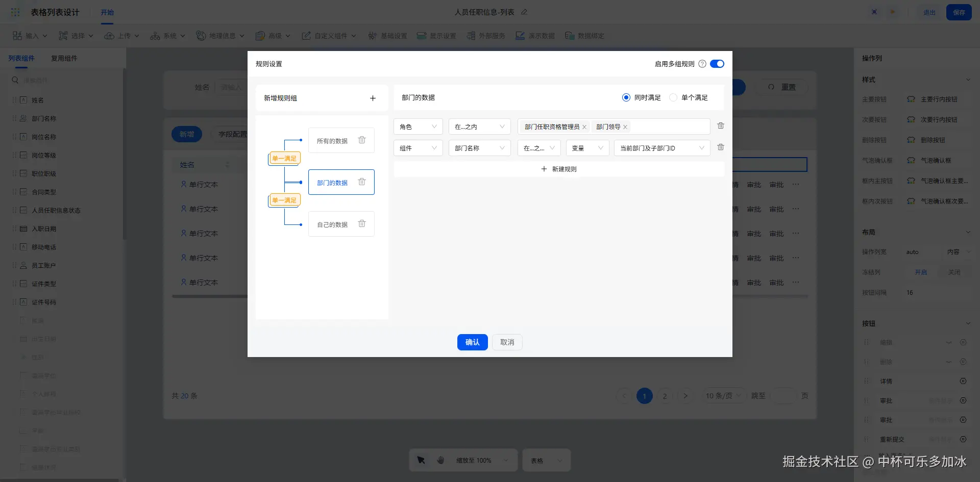The width and height of the screenshot is (980, 482).
Task: Open 外部服务 in the toolbar
Action: coord(486,36)
